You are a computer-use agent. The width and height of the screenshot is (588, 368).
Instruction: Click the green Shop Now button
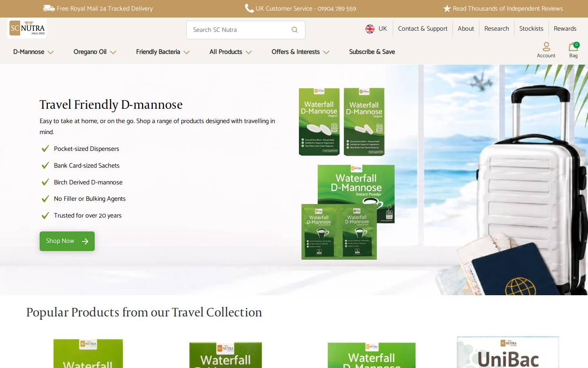coord(67,241)
